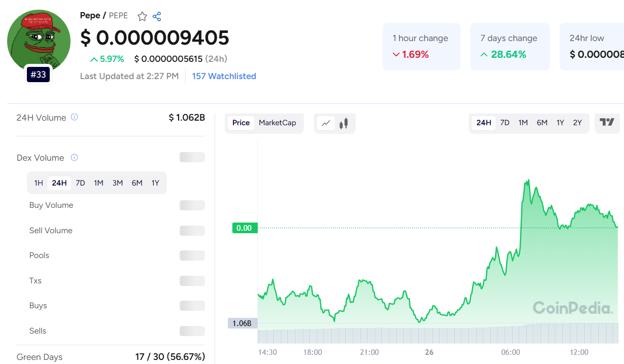Choose 6M Dex volume period

click(x=137, y=183)
